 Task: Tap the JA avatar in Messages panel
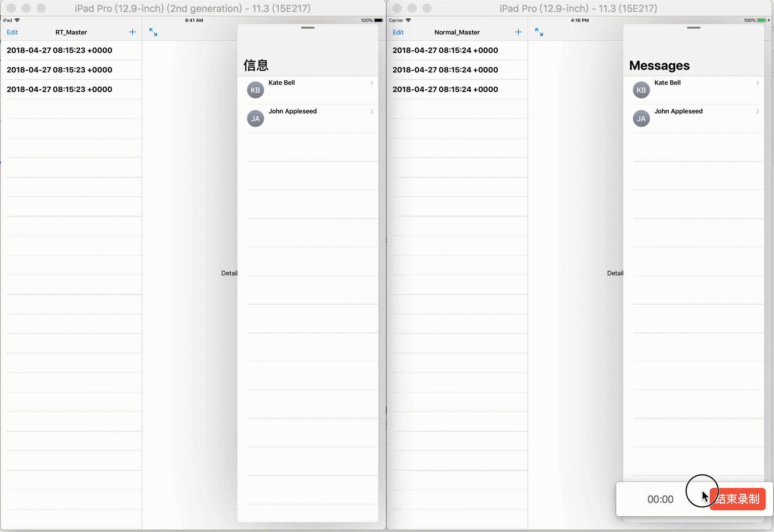pos(641,118)
